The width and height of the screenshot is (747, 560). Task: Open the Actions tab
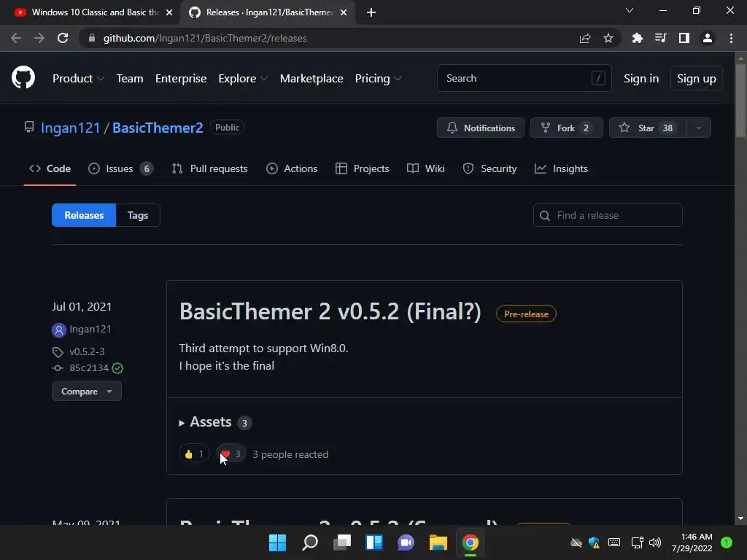tap(292, 168)
